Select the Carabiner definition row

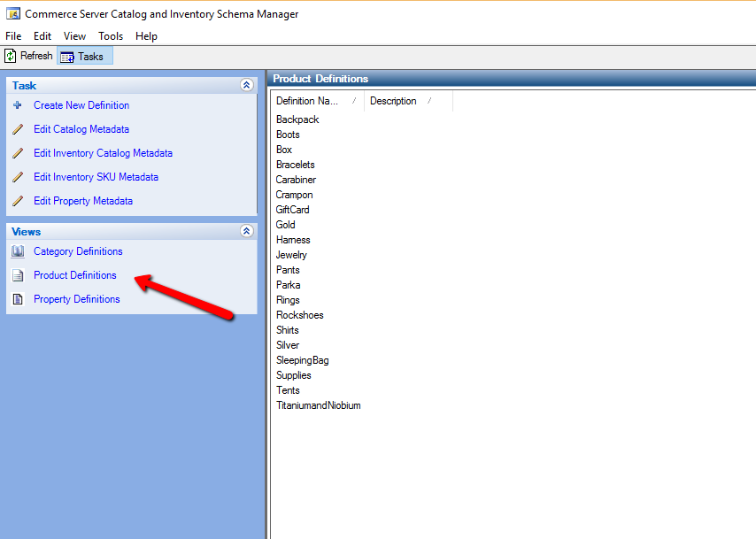tap(296, 180)
